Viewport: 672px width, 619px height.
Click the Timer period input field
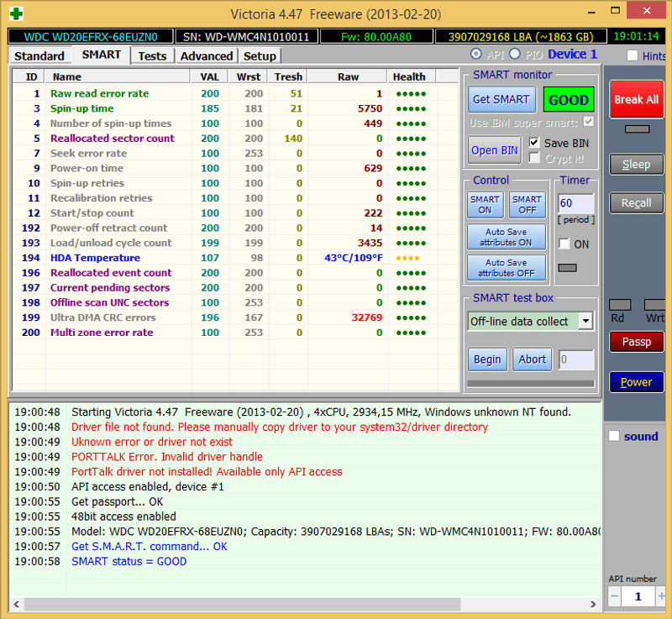click(575, 203)
